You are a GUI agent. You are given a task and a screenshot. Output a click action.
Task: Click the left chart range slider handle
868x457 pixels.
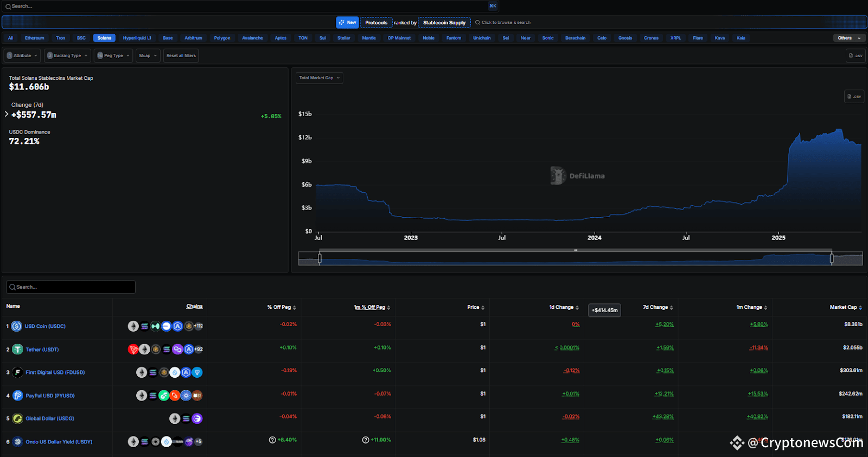click(x=320, y=259)
